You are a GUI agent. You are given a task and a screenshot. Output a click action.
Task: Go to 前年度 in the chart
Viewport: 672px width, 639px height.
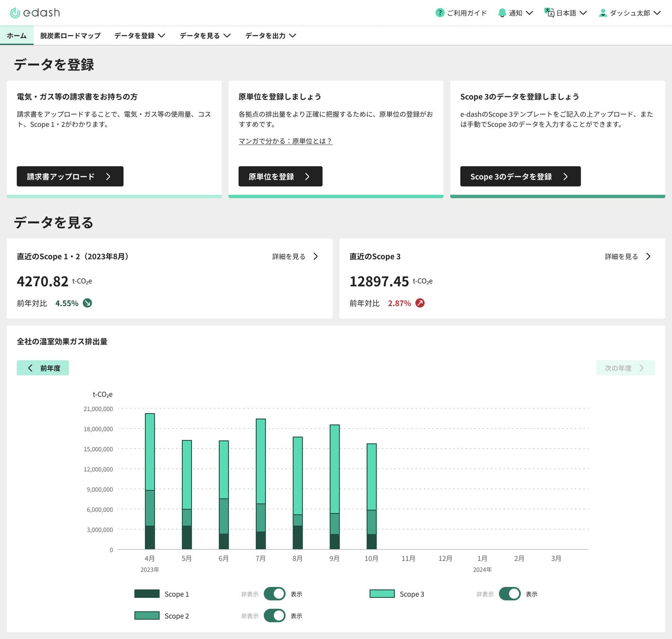click(43, 368)
